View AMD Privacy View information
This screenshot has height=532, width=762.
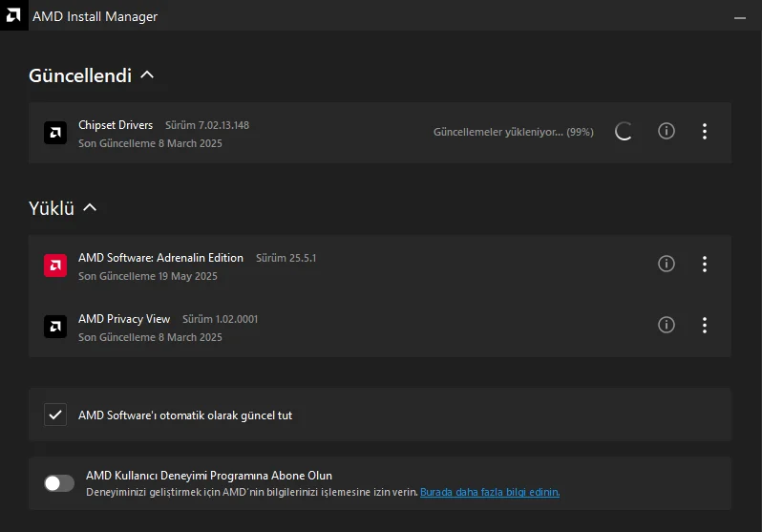pos(667,325)
